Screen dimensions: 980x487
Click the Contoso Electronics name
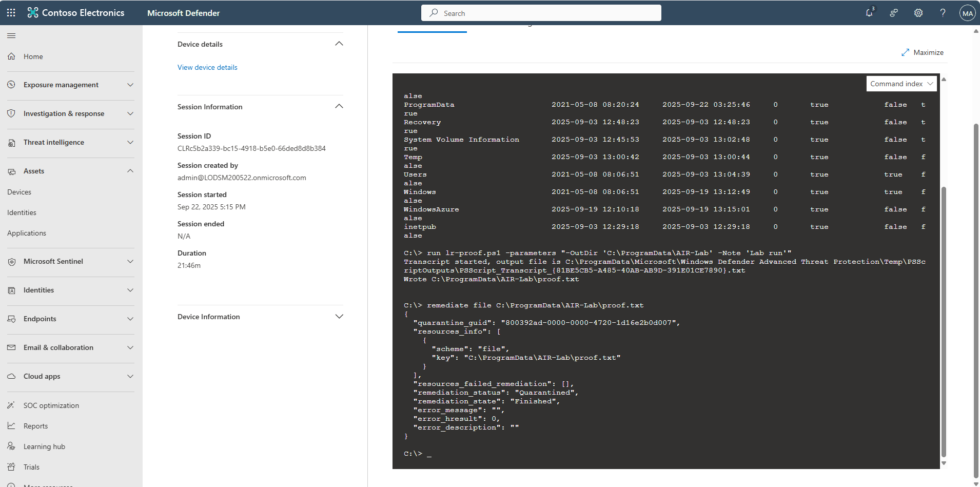83,13
